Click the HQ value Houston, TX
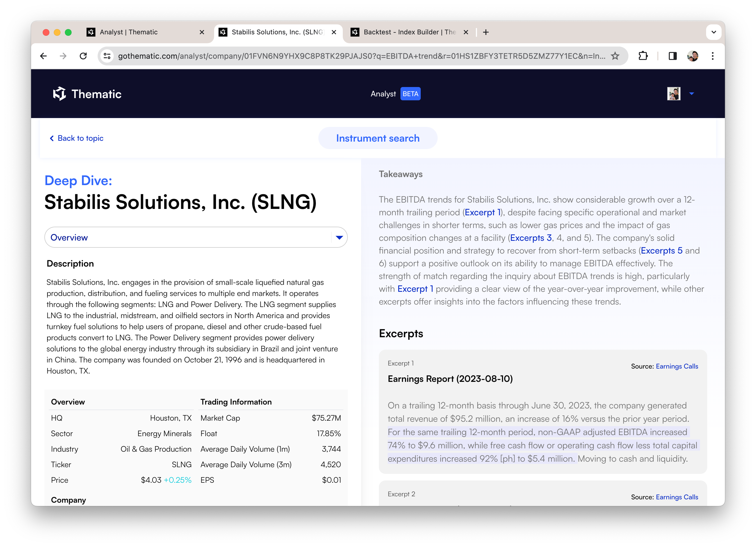This screenshot has height=547, width=756. 171,418
